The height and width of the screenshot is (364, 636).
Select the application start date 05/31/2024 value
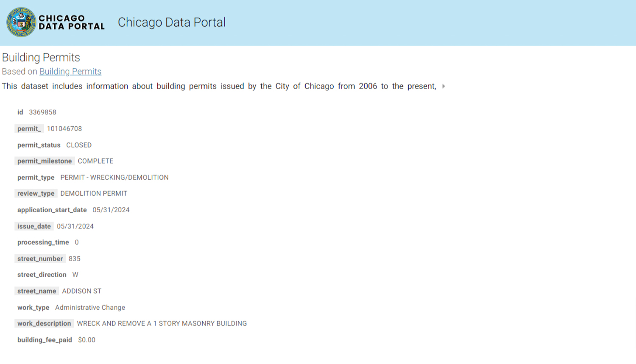111,210
